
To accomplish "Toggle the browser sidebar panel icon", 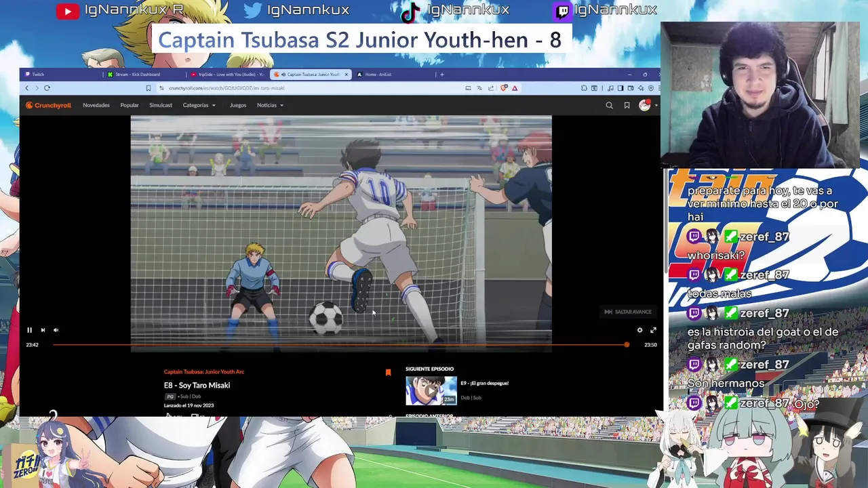I will tap(620, 88).
